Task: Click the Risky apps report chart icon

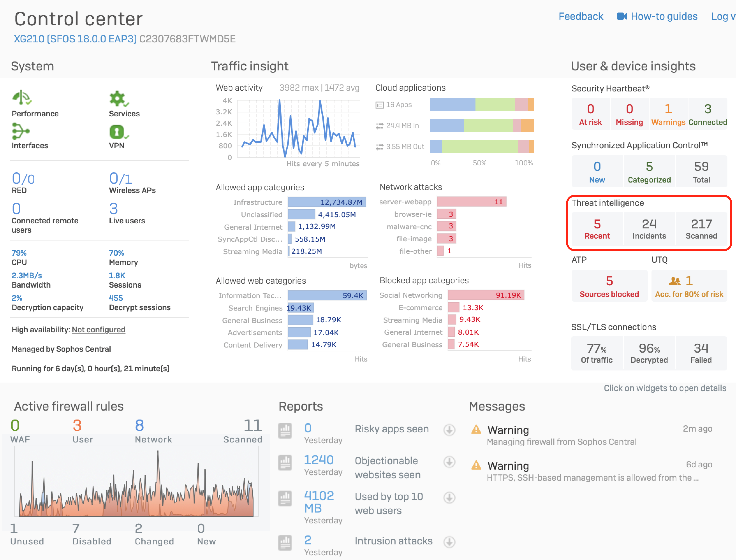Action: tap(285, 430)
